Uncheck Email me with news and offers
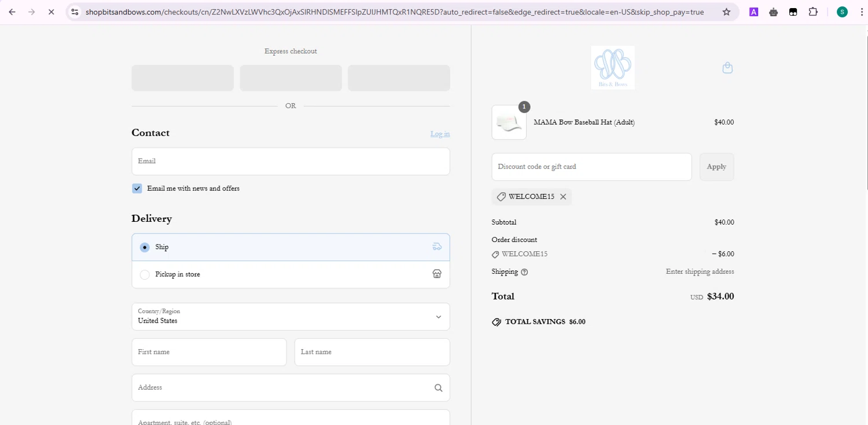Screen dimensions: 868x425 pyautogui.click(x=137, y=188)
